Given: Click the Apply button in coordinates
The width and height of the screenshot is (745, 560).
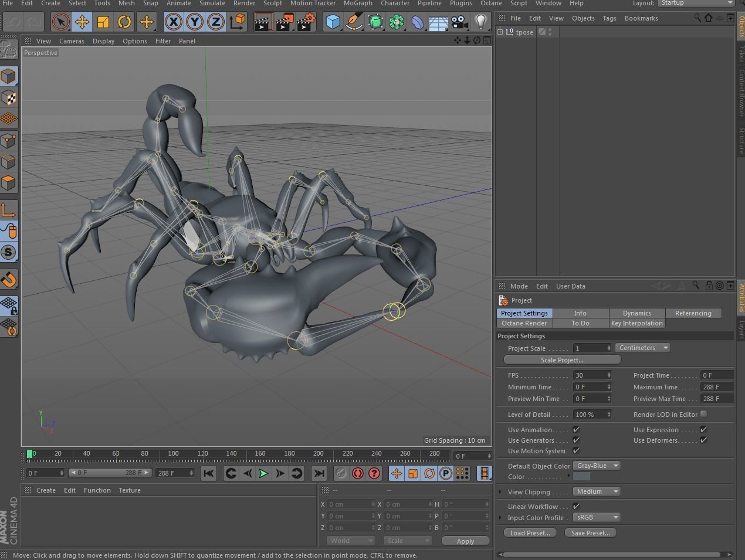Looking at the screenshot, I should coord(465,541).
